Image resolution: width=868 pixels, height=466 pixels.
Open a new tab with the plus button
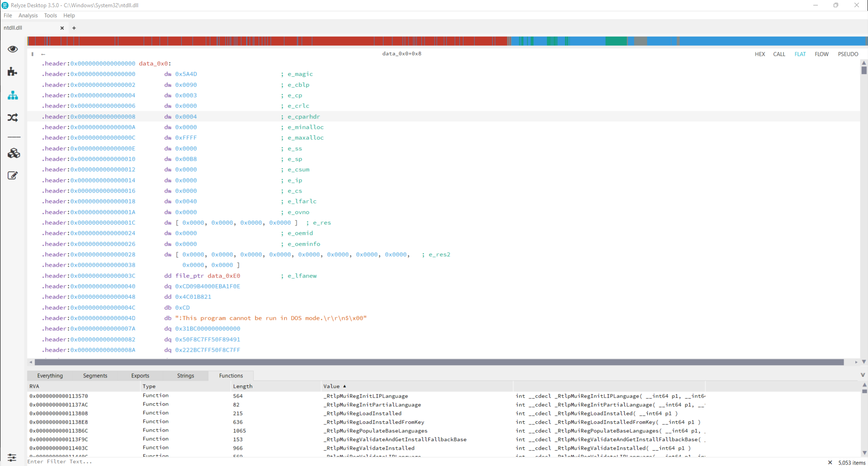coord(74,28)
